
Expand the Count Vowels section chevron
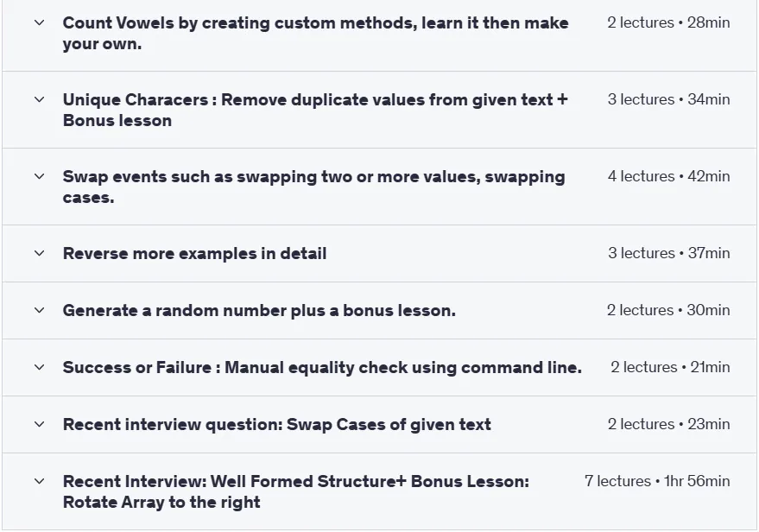click(x=40, y=22)
